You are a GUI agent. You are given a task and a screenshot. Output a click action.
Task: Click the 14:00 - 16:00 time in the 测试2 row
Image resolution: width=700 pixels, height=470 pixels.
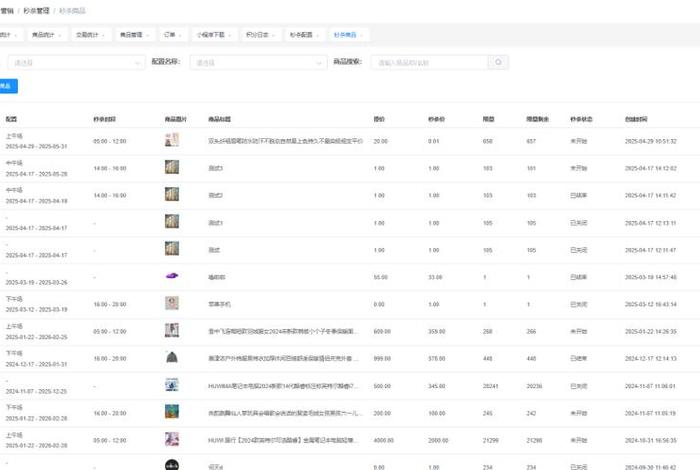coord(110,195)
